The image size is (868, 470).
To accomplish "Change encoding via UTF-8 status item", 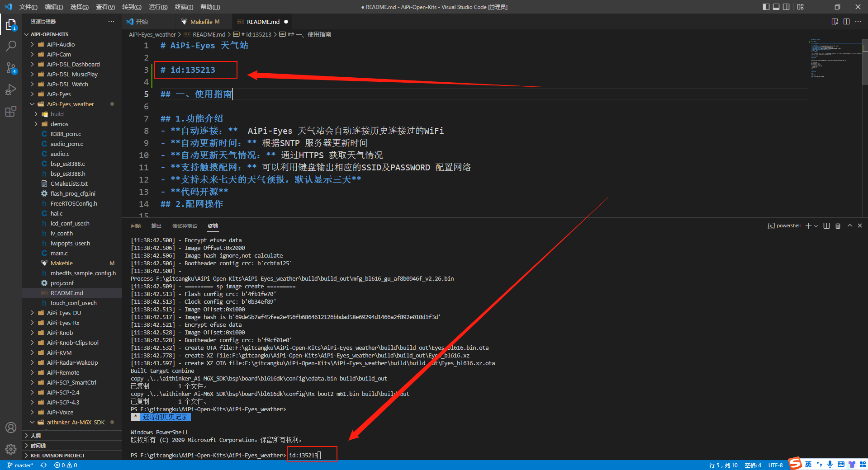I will coord(775,465).
